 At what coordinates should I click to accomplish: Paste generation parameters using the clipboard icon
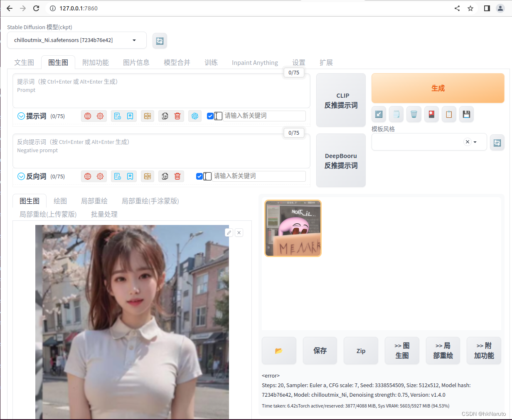tap(448, 114)
